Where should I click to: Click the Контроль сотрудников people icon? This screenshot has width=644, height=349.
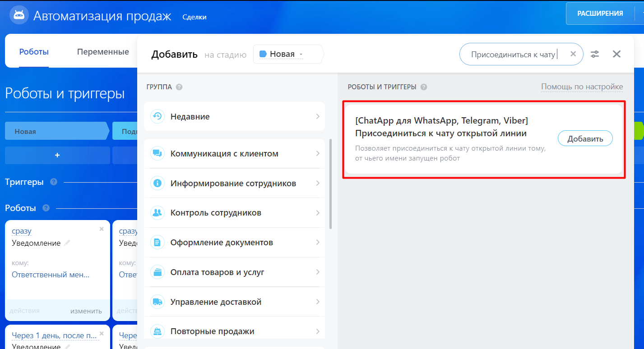158,213
